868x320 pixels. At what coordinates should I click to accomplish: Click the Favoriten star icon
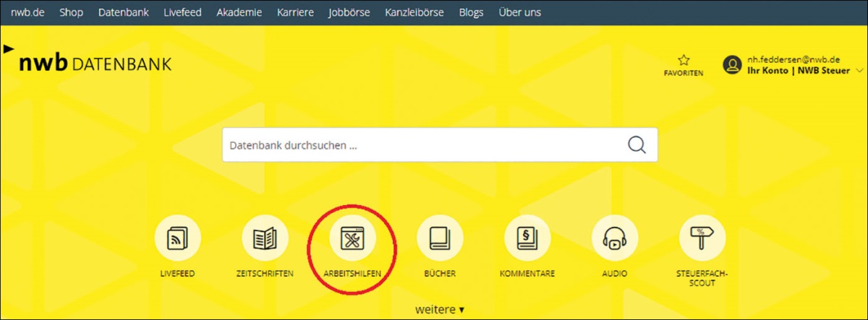click(x=684, y=61)
